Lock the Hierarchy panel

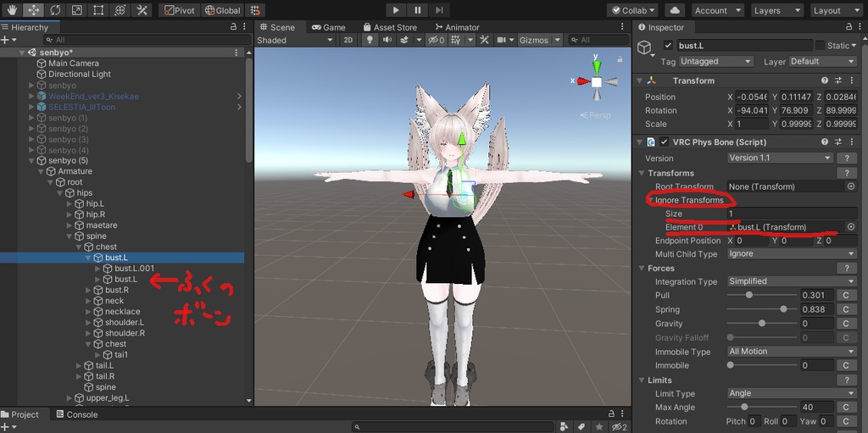[x=234, y=27]
